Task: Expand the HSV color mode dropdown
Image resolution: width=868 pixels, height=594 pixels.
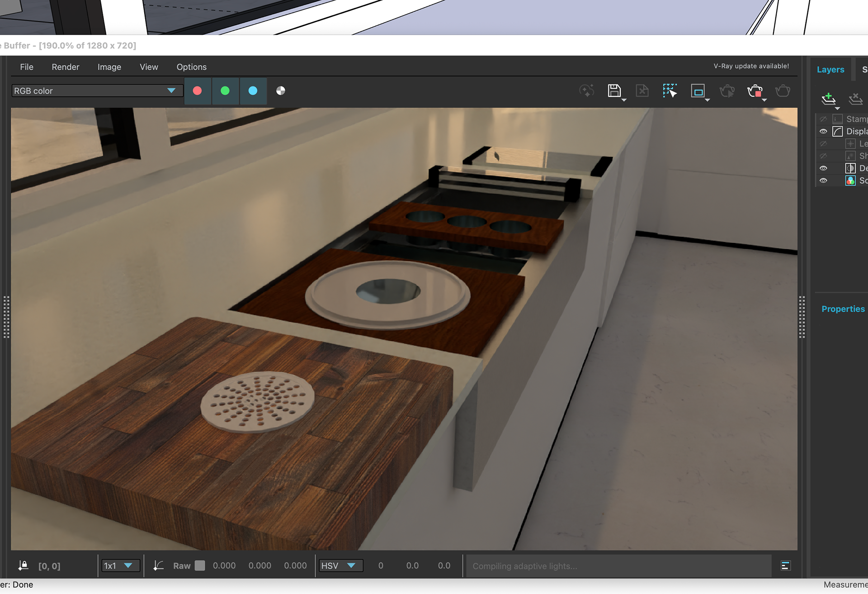Action: click(x=340, y=566)
